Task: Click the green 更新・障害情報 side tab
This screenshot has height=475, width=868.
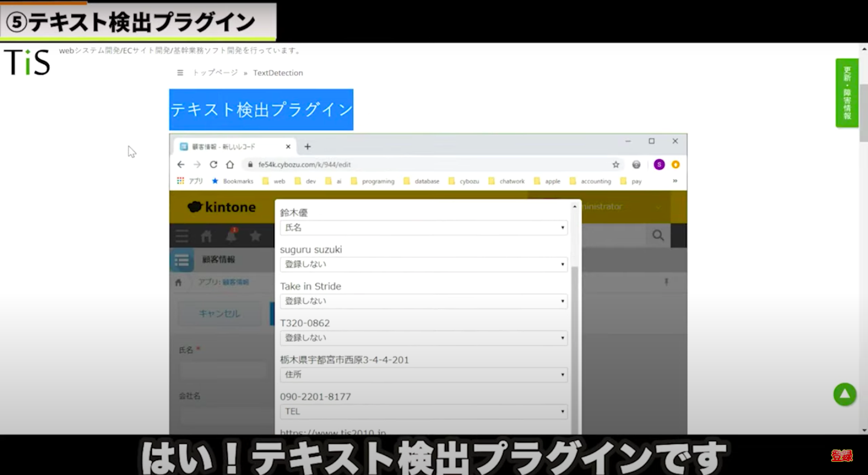Action: point(847,93)
